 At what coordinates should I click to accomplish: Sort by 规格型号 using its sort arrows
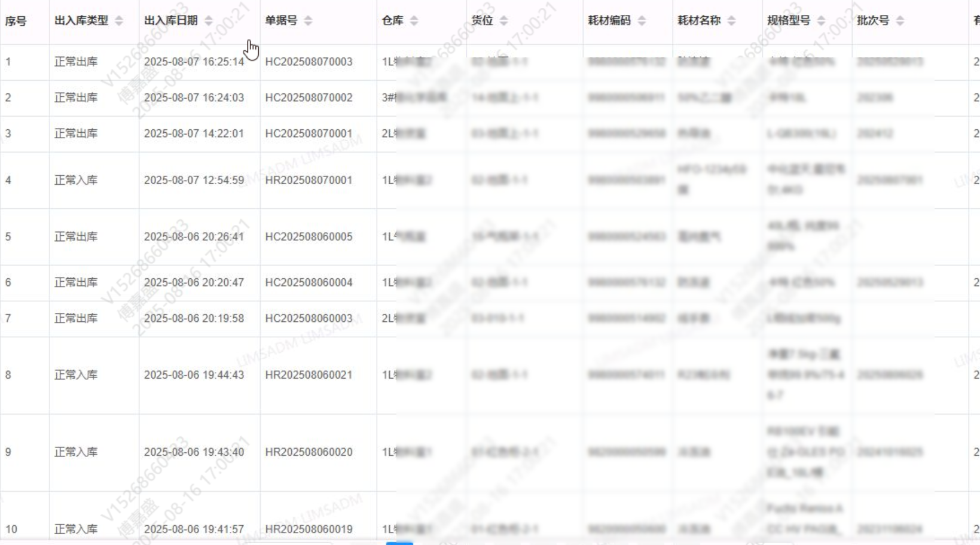tap(821, 21)
